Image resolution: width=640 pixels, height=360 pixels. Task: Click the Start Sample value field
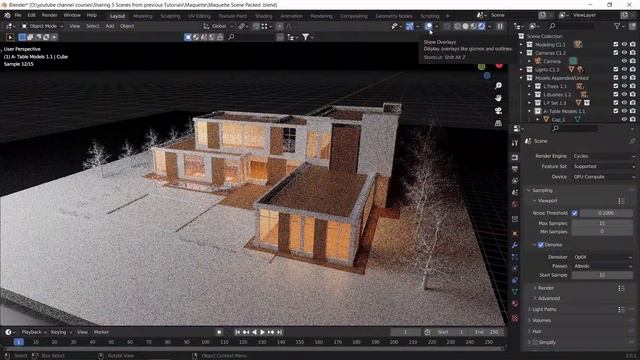602,275
